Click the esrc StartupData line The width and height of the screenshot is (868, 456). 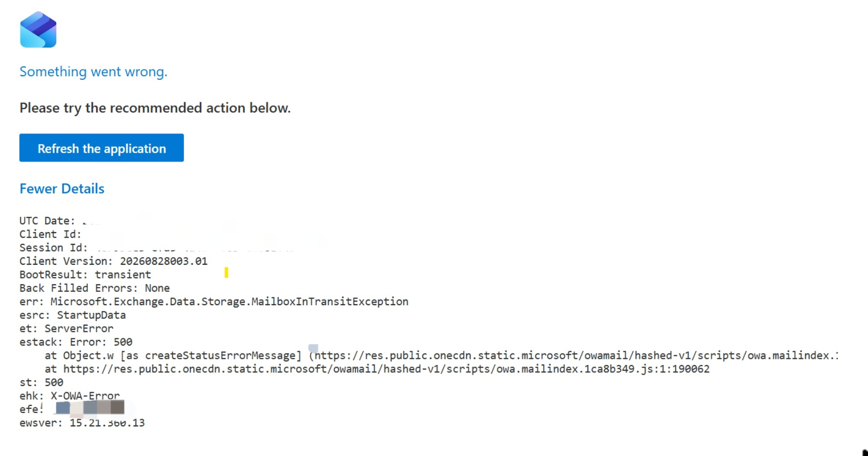[73, 315]
